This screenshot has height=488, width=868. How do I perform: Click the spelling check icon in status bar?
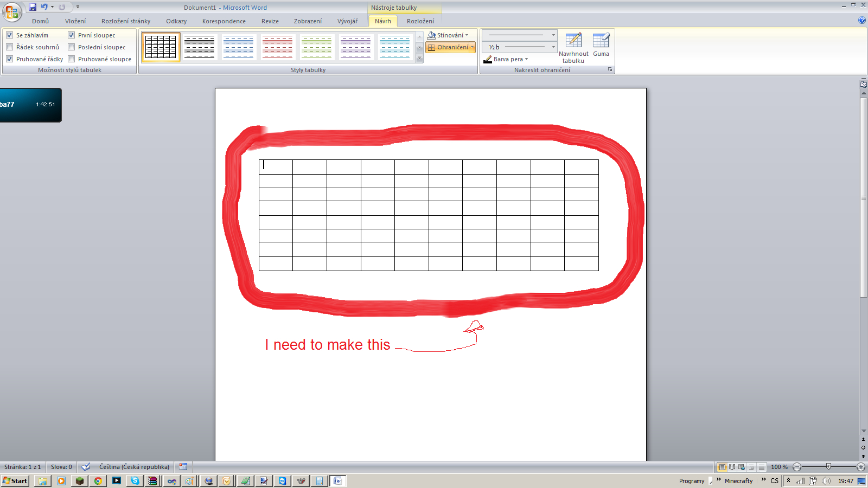tap(85, 466)
